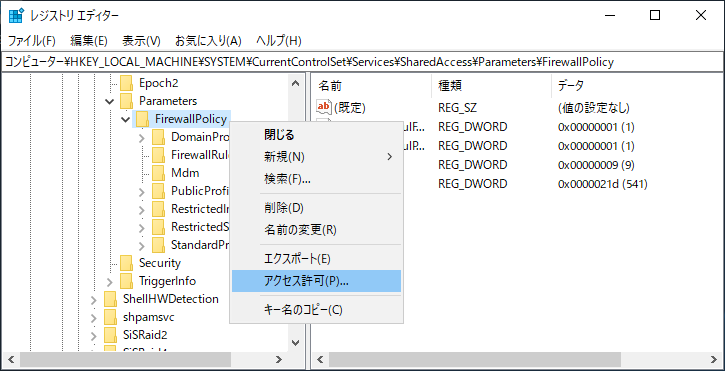Click the ShellHWDetection folder icon

(x=111, y=299)
